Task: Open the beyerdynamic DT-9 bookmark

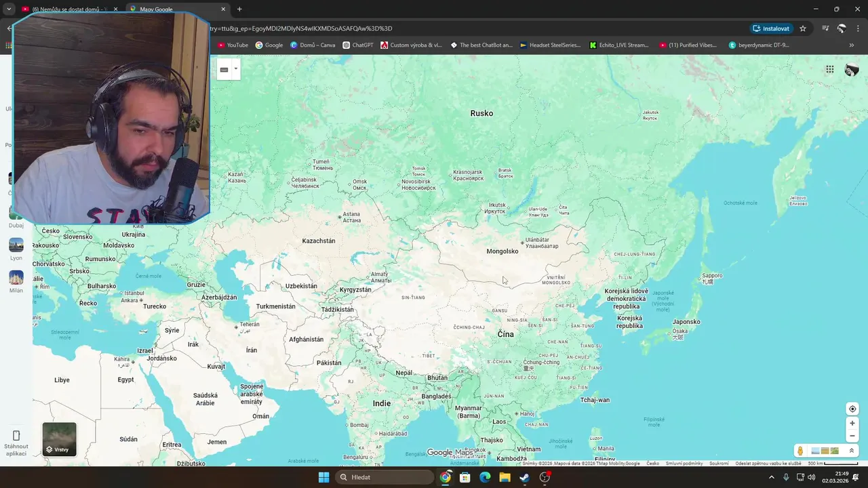Action: pos(759,45)
